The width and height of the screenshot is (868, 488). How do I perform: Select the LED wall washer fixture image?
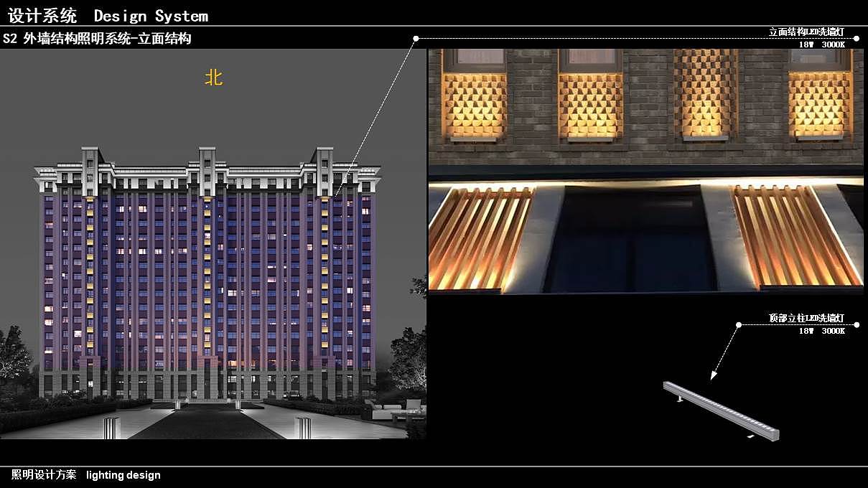[722, 410]
